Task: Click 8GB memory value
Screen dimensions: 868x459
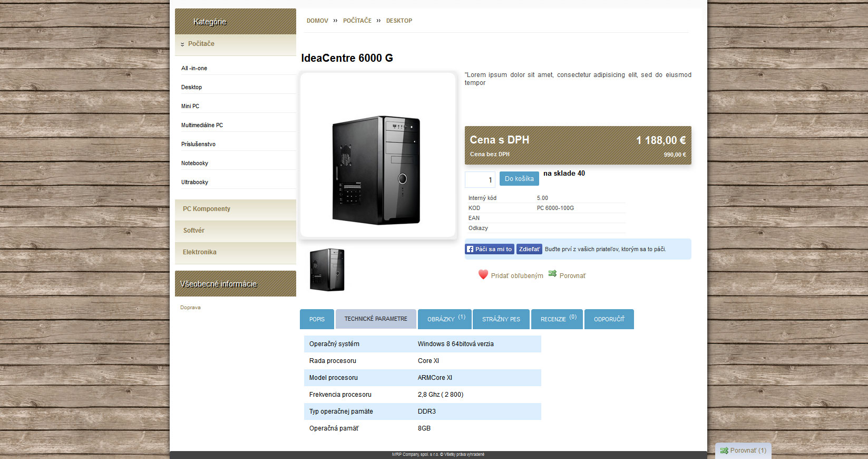Action: pyautogui.click(x=424, y=428)
